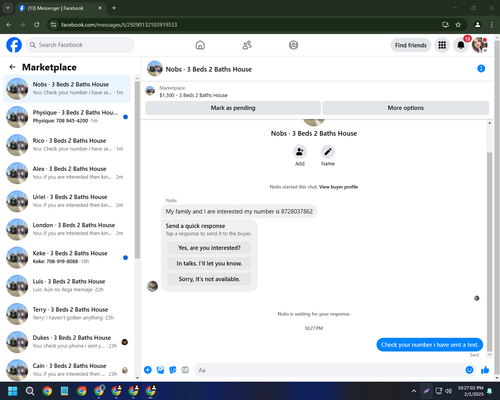500x400 pixels.
Task: Open the Friends icon in top navigation
Action: click(x=247, y=45)
